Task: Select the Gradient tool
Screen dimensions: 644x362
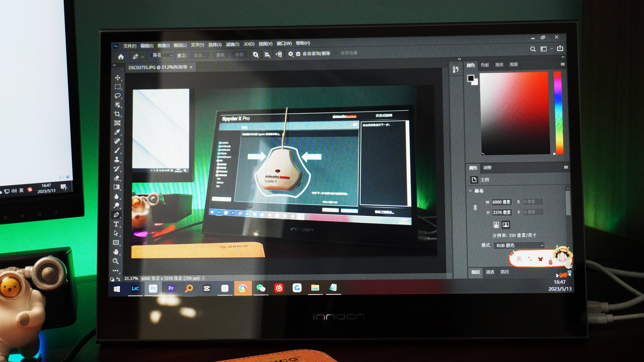Action: pyautogui.click(x=117, y=187)
